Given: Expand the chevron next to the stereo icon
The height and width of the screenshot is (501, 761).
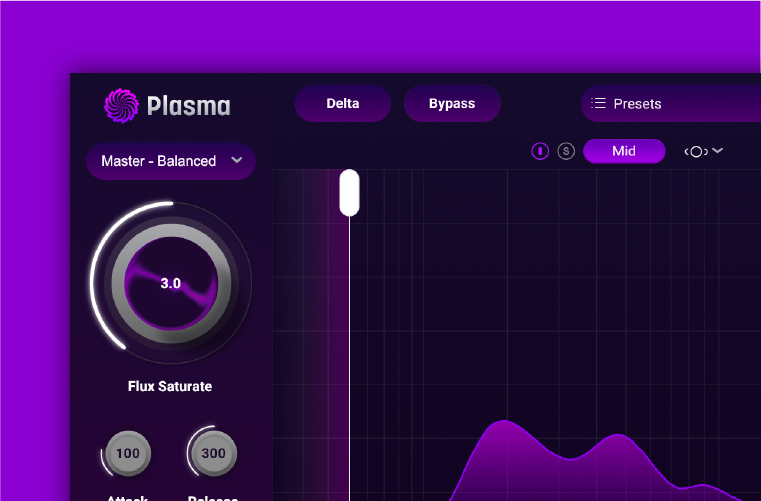Looking at the screenshot, I should click(x=717, y=151).
